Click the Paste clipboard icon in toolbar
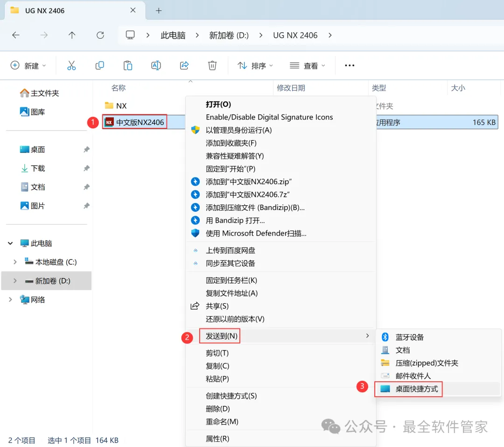The height and width of the screenshot is (447, 504). 128,65
